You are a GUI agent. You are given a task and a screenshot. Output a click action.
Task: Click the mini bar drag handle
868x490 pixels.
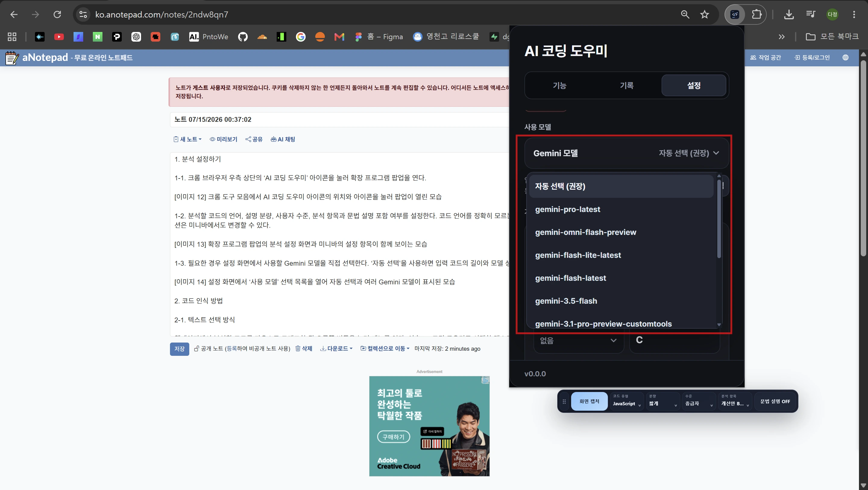coord(564,402)
